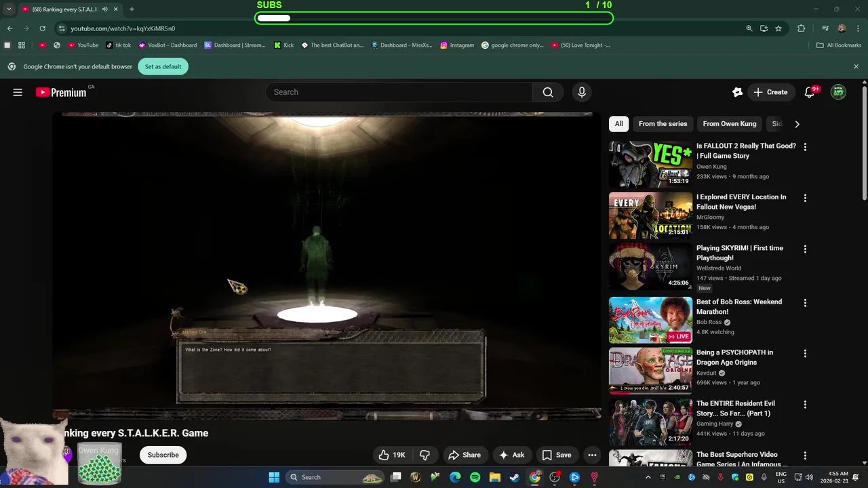Open Chrome profile avatar

pyautogui.click(x=842, y=28)
